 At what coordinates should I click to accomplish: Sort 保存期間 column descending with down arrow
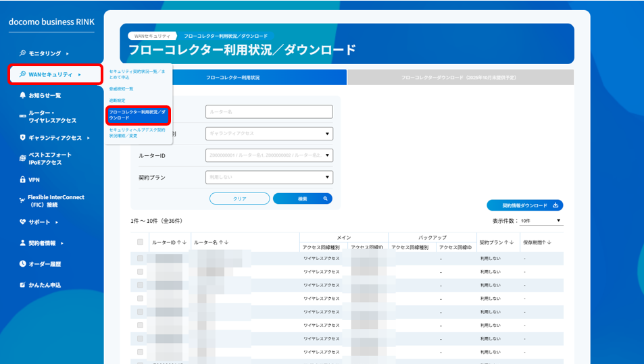tap(549, 242)
